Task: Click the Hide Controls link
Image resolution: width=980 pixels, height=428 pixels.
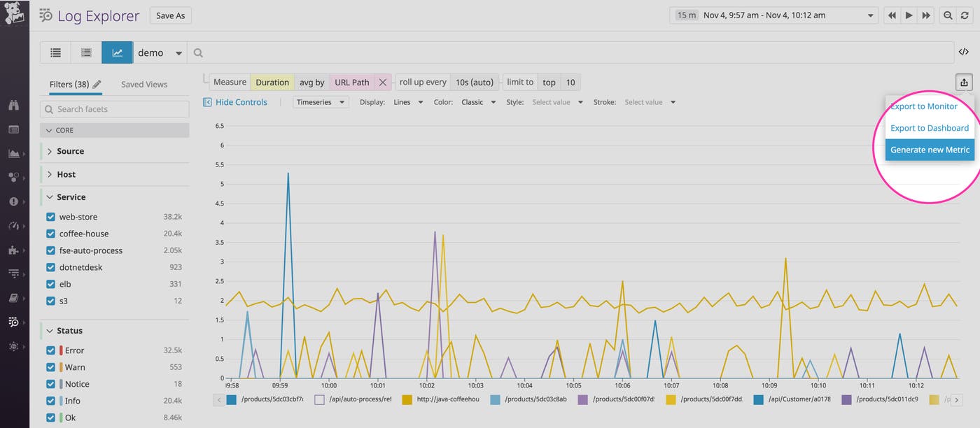Action: coord(240,101)
